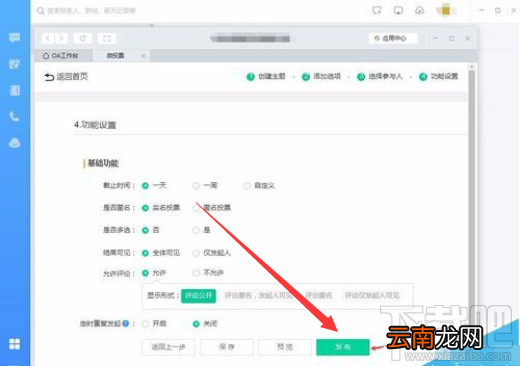Set results visible to 全体可见

[x=145, y=253]
